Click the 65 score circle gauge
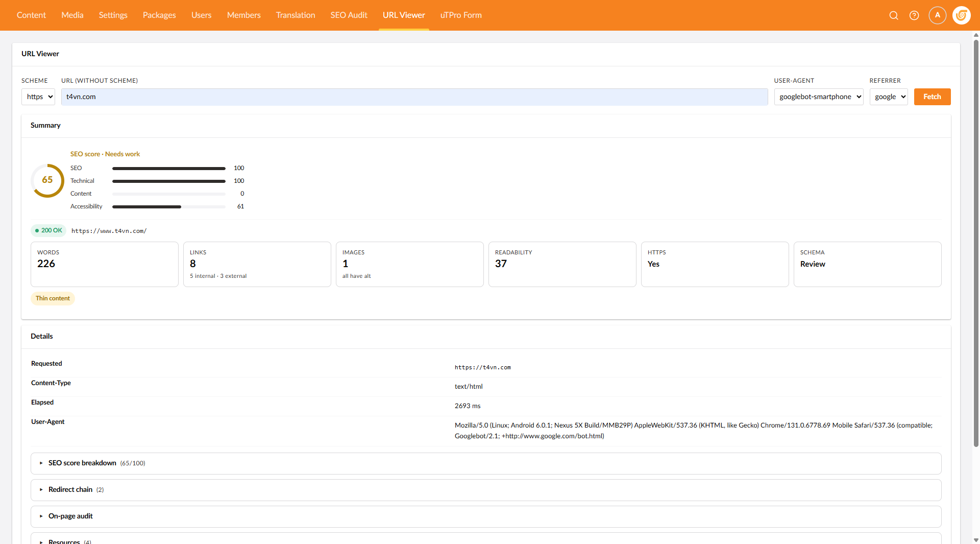Image resolution: width=980 pixels, height=544 pixels. click(x=47, y=180)
